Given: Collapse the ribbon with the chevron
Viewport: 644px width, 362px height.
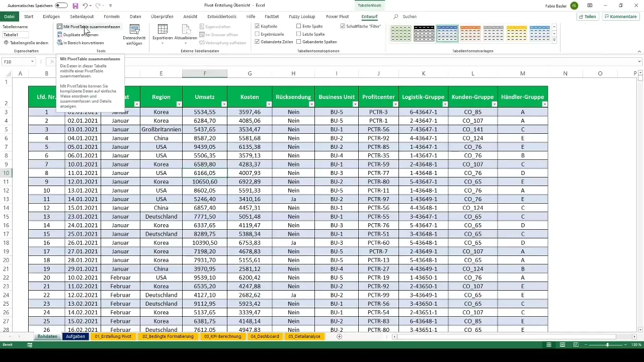Looking at the screenshot, I should click(639, 51).
